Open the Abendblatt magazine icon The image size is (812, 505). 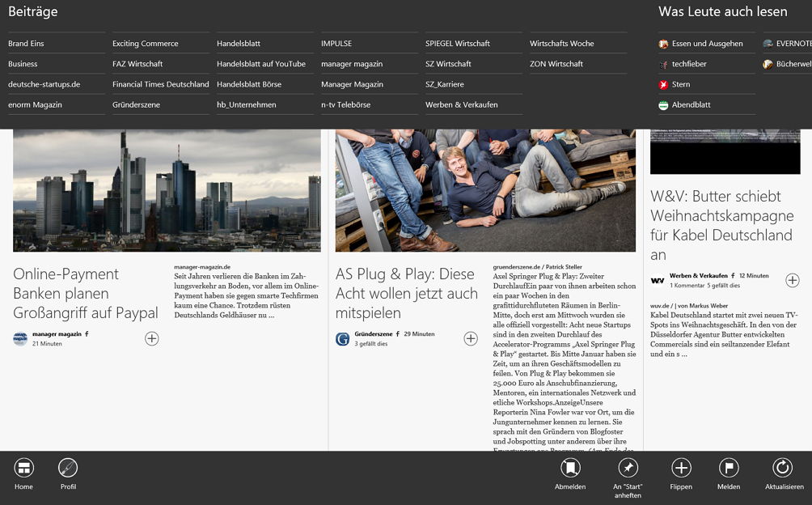point(663,105)
